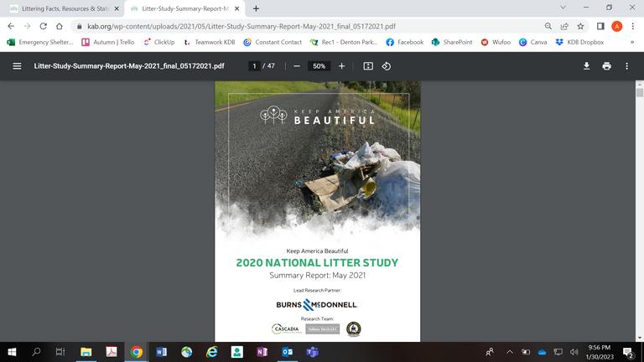Launch Adobe Acrobat from the taskbar
This screenshot has width=644, height=362.
click(x=112, y=352)
